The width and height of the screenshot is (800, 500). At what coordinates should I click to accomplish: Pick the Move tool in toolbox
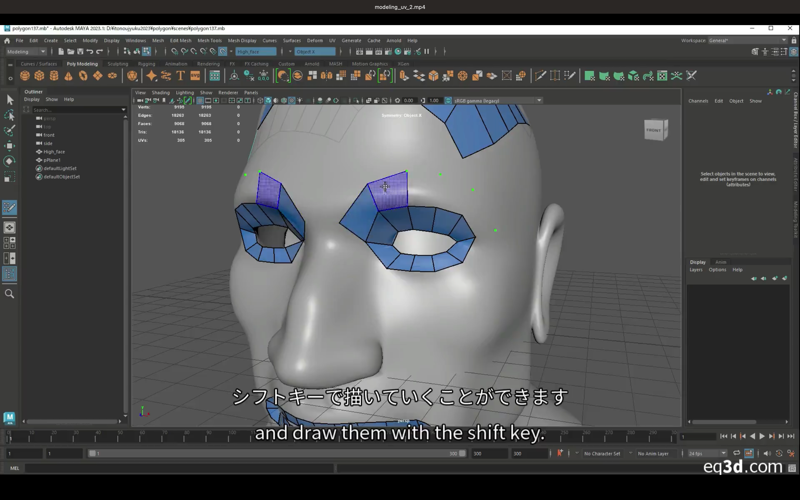(x=10, y=146)
